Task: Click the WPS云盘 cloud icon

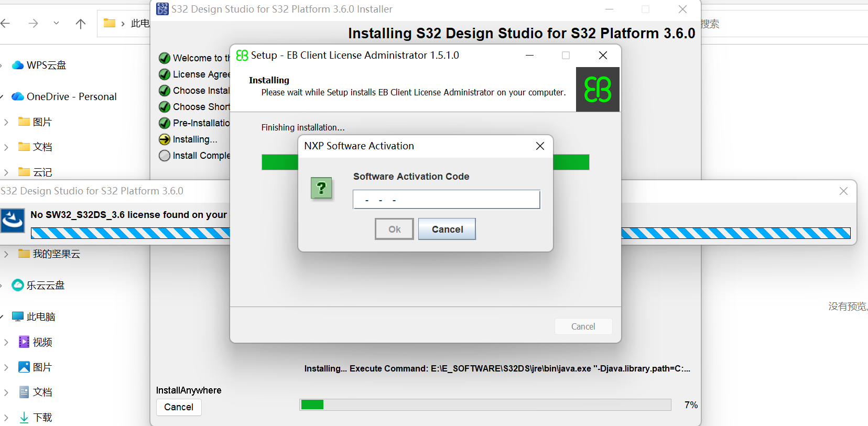Action: [18, 65]
